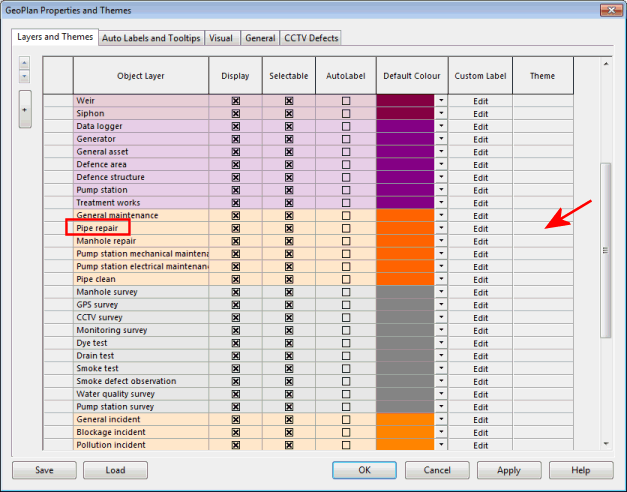Screen dimensions: 627x492
Task: Move selected layer up with up arrow button
Action: coord(24,63)
